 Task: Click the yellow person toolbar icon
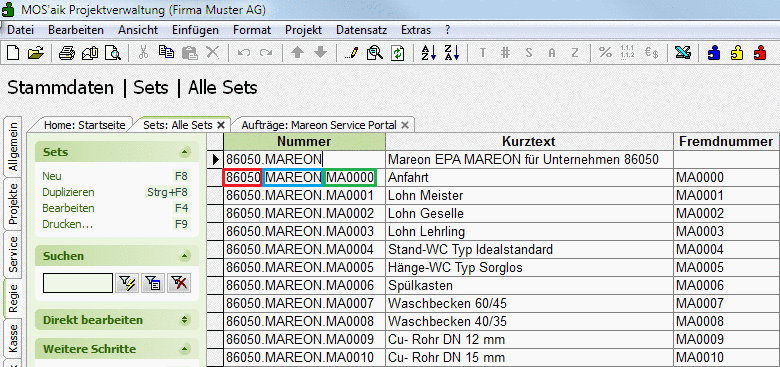click(x=736, y=53)
